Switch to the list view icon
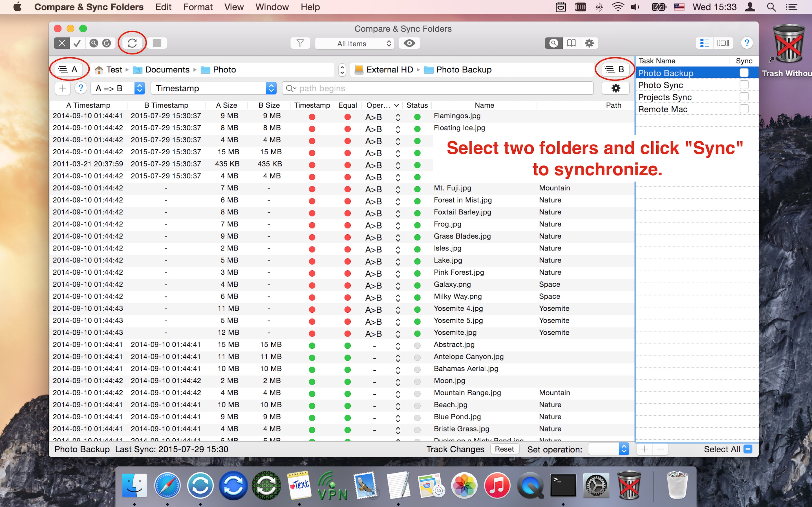Viewport: 812px width, 507px height. click(x=704, y=43)
